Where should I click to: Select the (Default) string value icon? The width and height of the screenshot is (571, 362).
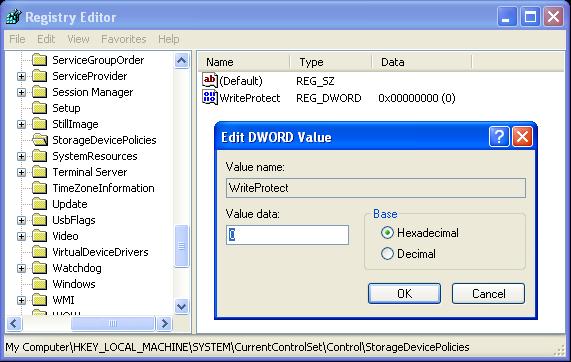pos(210,80)
